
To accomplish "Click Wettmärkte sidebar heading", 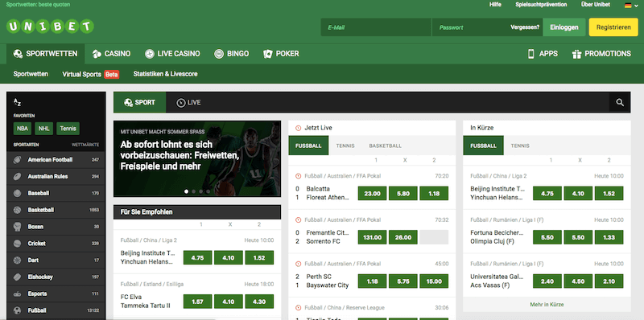I will pyautogui.click(x=85, y=145).
